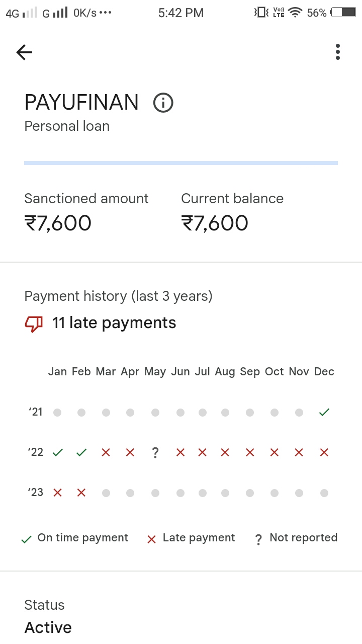Screen dimensions: 362x644
Task: Open the three-dot overflow menu
Action: (337, 52)
